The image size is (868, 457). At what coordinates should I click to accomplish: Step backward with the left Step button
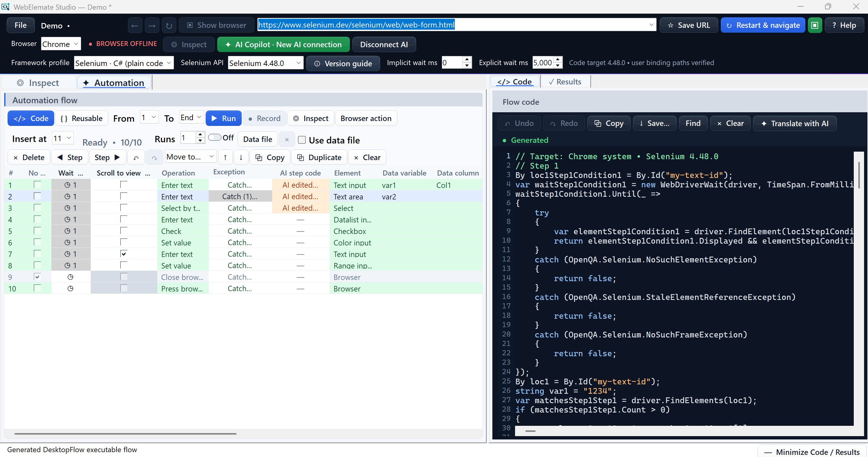pyautogui.click(x=70, y=157)
